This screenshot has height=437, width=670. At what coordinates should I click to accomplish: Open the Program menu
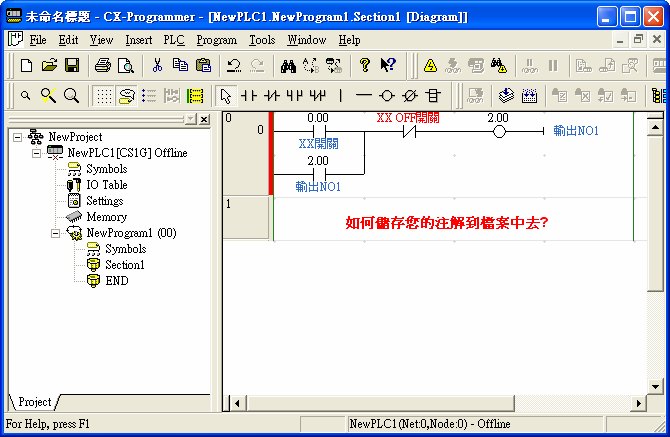pos(217,40)
